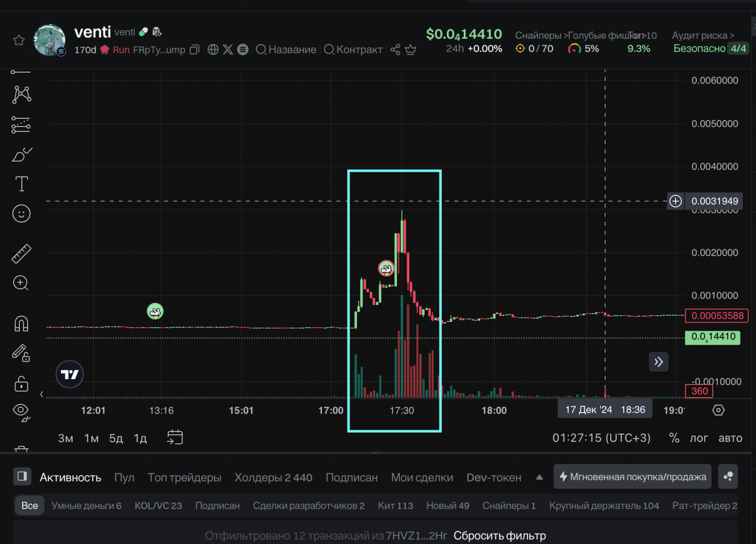The width and height of the screenshot is (756, 544).
Task: Set chart range to 5д
Action: [116, 438]
